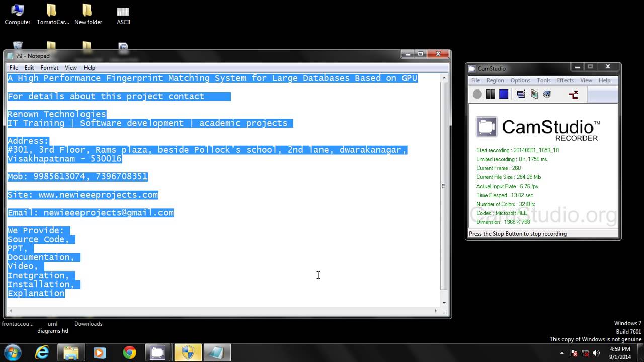Click the Notepad horizontal scrollbar left arrow
The width and height of the screenshot is (644, 362).
(10, 311)
